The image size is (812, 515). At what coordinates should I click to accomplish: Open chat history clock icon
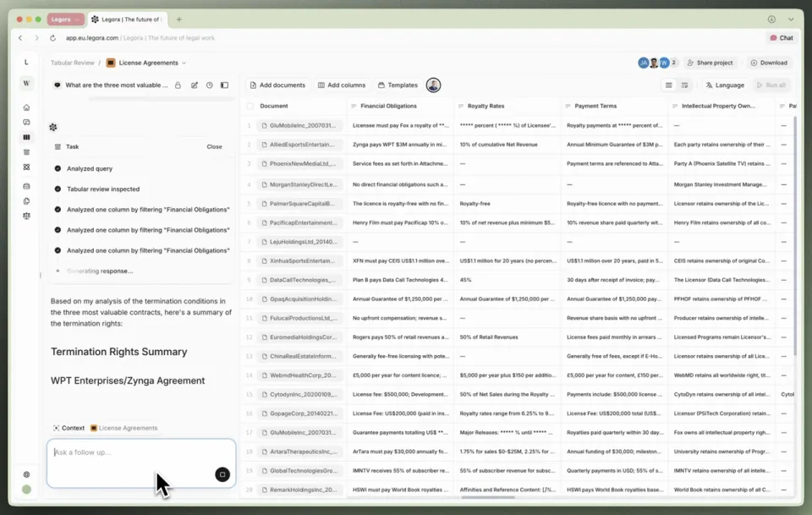(x=209, y=85)
